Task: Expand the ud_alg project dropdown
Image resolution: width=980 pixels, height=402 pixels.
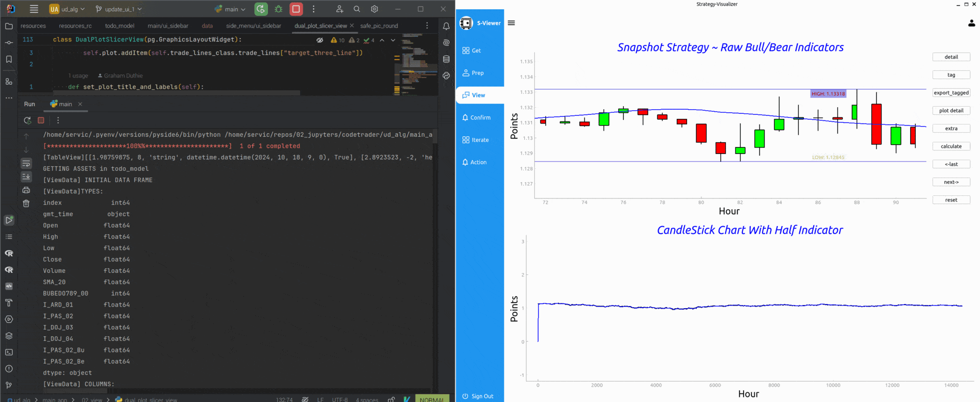Action: pos(67,9)
